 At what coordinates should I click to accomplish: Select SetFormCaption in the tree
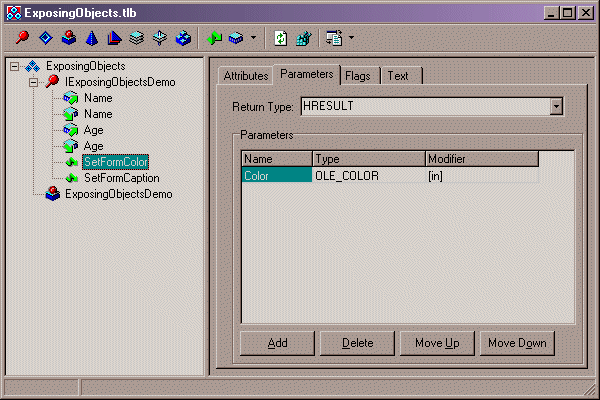[x=121, y=178]
